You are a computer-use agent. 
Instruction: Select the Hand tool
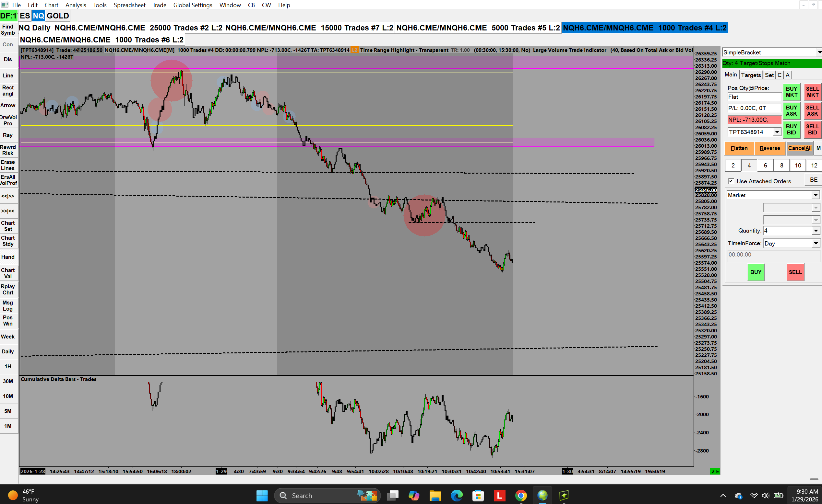tap(8, 257)
